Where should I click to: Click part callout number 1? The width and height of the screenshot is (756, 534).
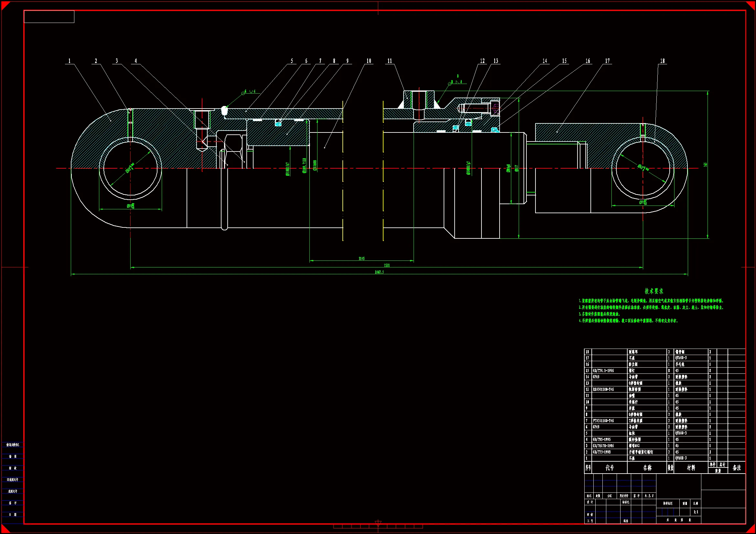click(x=69, y=61)
